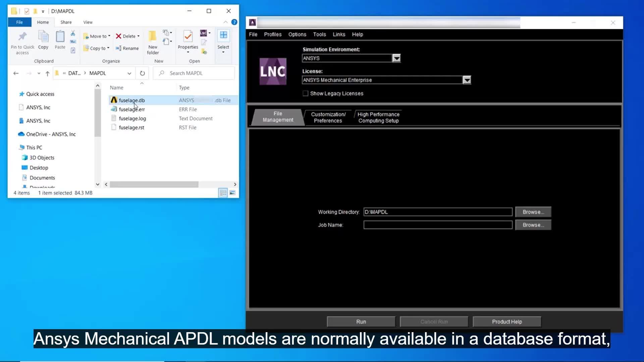Screen dimensions: 644x362
Task: Expand the Simulation Environment dropdown
Action: pos(396,58)
